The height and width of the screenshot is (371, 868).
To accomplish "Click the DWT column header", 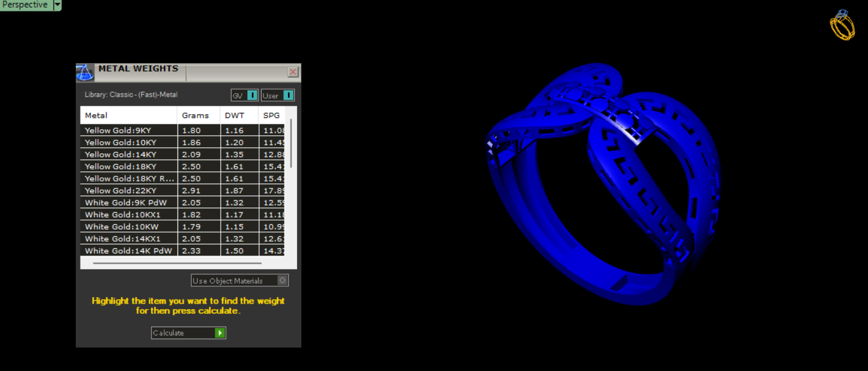I will (x=238, y=115).
